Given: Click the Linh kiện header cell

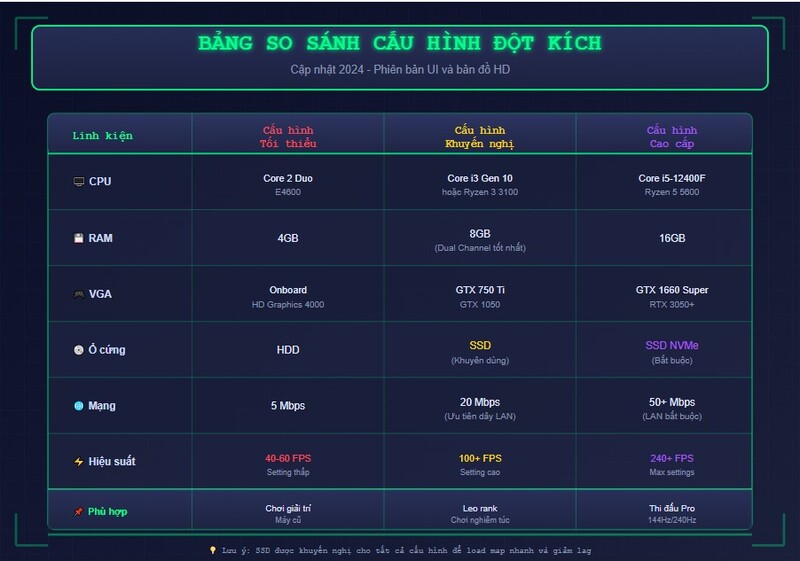Looking at the screenshot, I should pos(102,136).
